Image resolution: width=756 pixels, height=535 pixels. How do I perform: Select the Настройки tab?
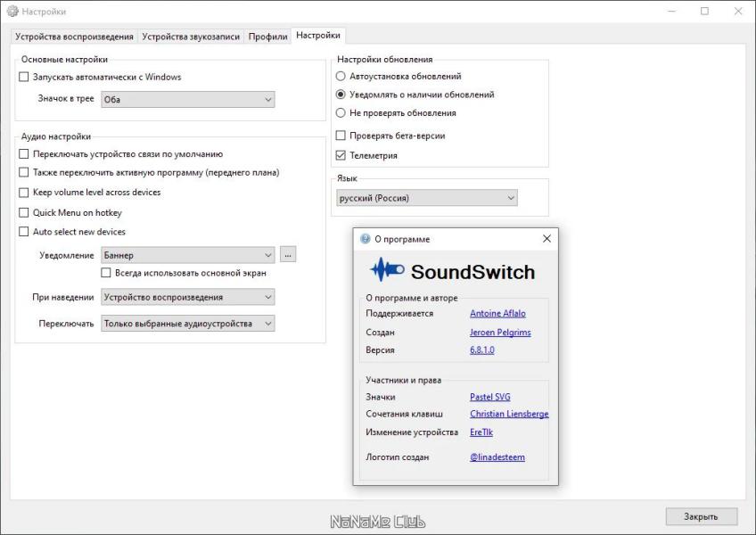318,35
